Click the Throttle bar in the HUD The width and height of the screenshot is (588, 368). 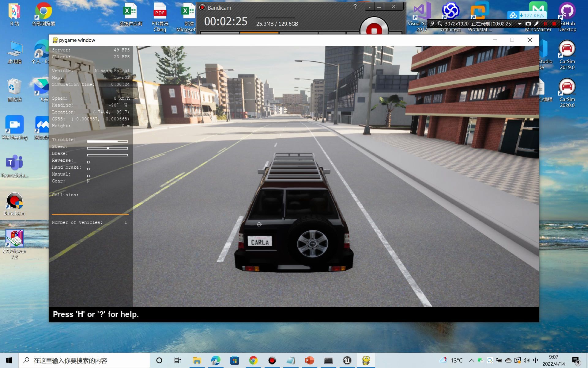pos(107,141)
